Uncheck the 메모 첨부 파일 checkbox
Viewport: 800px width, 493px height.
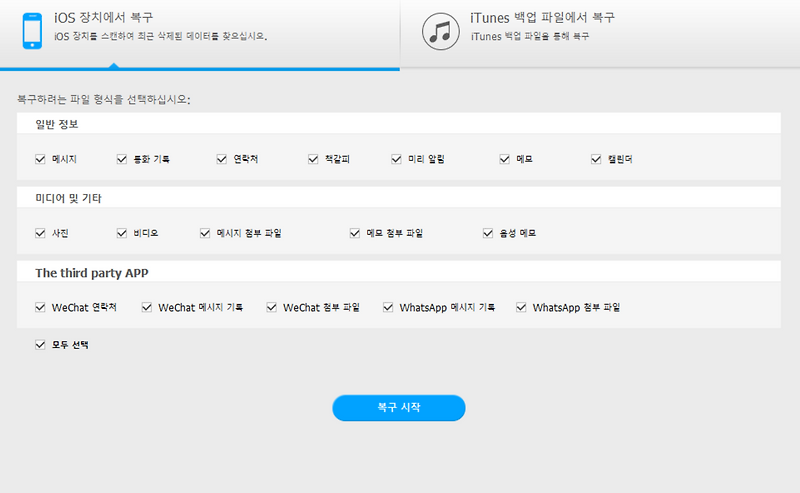click(355, 233)
